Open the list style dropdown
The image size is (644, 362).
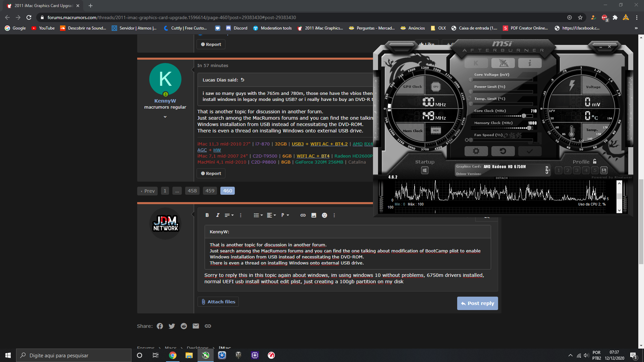click(x=258, y=215)
